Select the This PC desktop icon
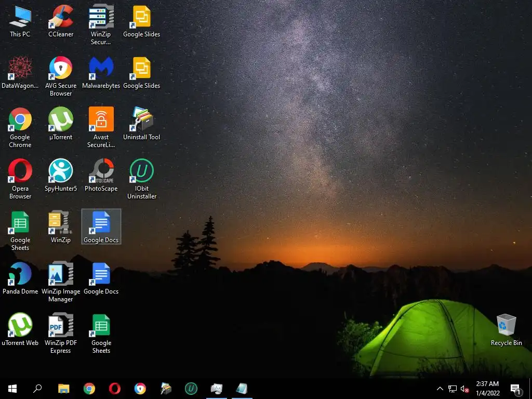 [20, 21]
